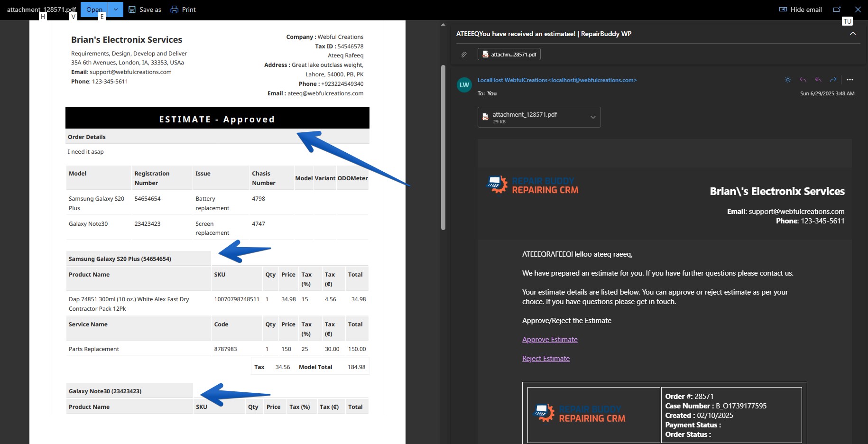The width and height of the screenshot is (868, 444).
Task: Click chasis number 4798 cell
Action: [259, 199]
